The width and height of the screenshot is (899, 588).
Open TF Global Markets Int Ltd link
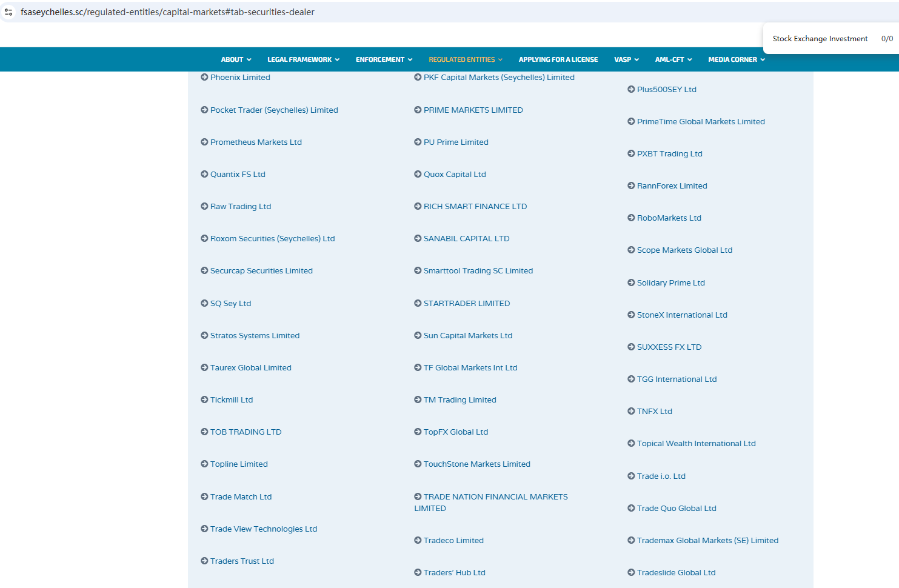pos(470,367)
